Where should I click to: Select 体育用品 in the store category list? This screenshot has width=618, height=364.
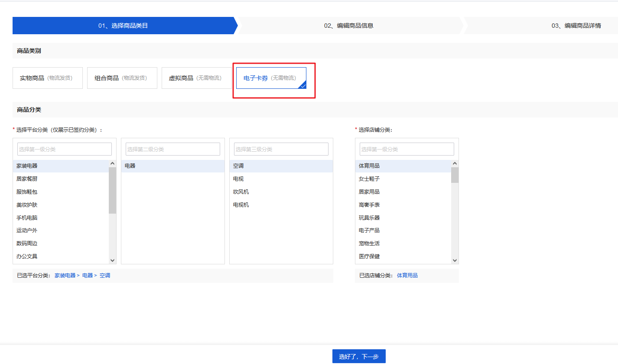(403, 166)
